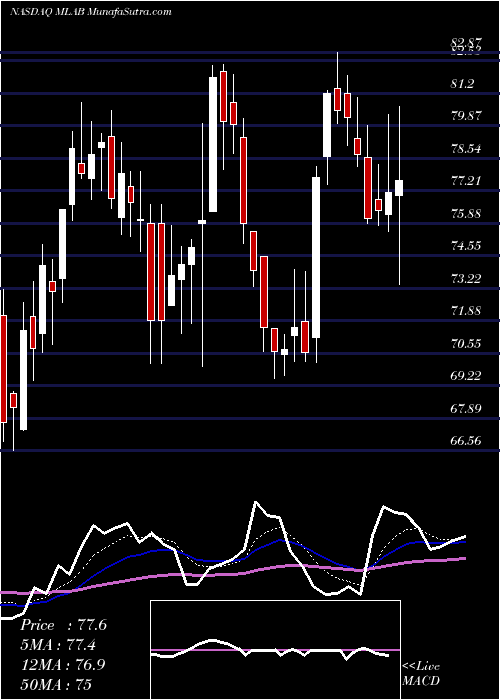Image resolution: width=500 pixels, height=700 pixels.
Task: Click the 12MA : 76.9 readout
Action: (x=63, y=664)
